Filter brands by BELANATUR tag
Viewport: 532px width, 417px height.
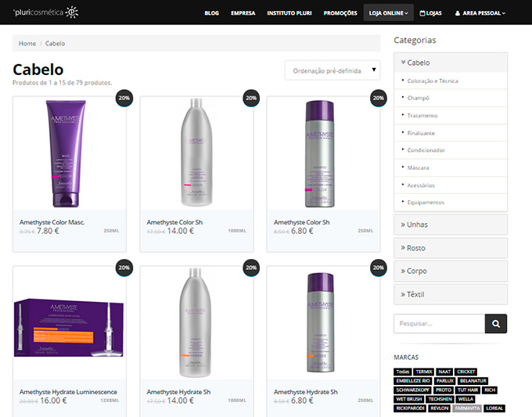coord(473,381)
